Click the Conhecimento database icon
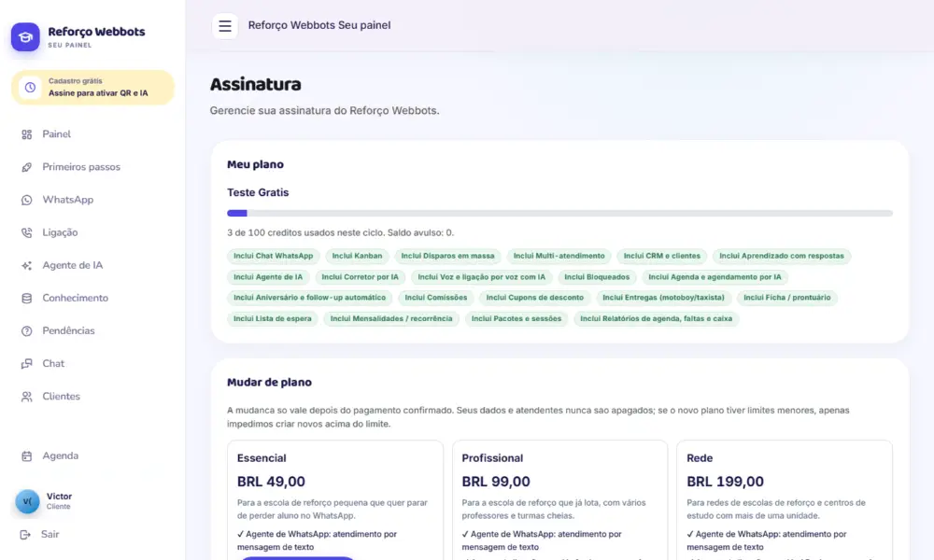Image resolution: width=934 pixels, height=560 pixels. [27, 298]
